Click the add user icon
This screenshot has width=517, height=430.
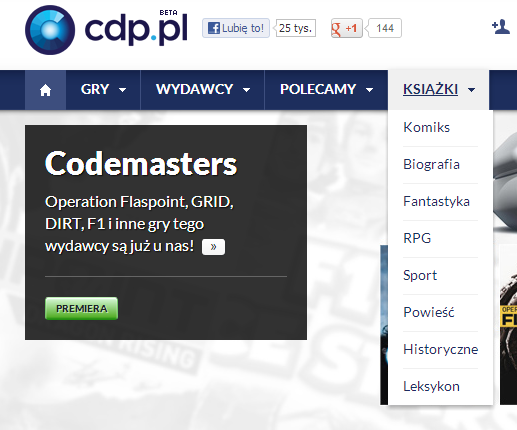pos(501,27)
